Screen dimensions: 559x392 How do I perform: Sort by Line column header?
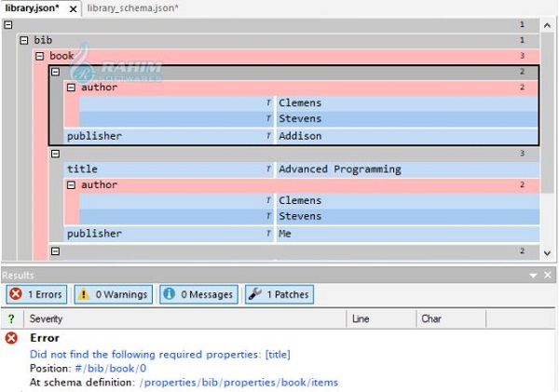[x=381, y=318]
